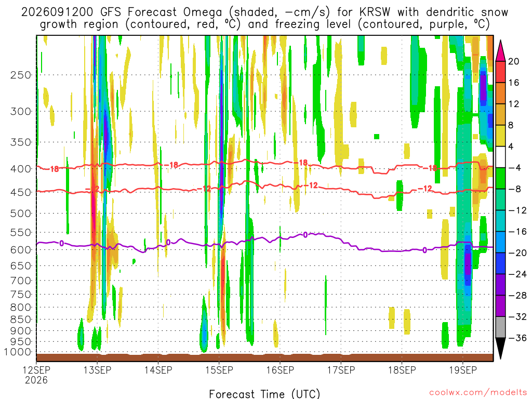Click the black down arrow below colorbar
This screenshot has width=532, height=399.
point(500,349)
